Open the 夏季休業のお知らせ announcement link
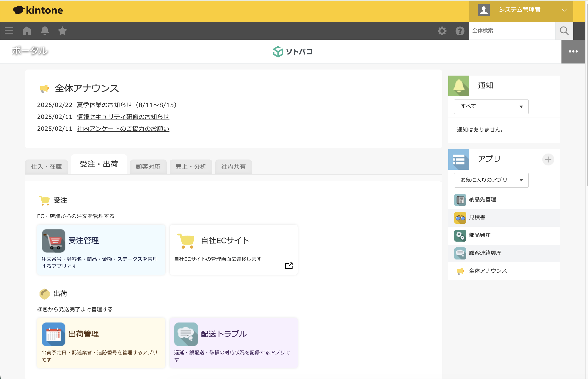588x379 pixels. click(x=128, y=105)
